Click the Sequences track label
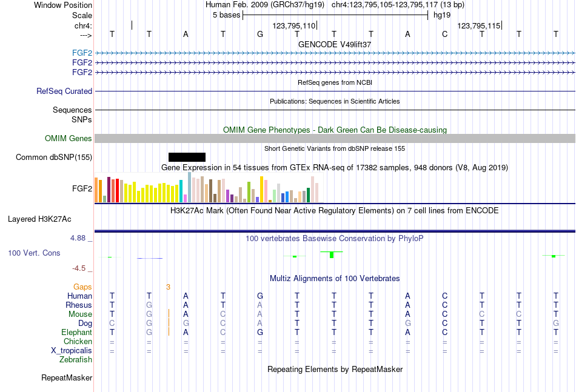 pyautogui.click(x=72, y=110)
